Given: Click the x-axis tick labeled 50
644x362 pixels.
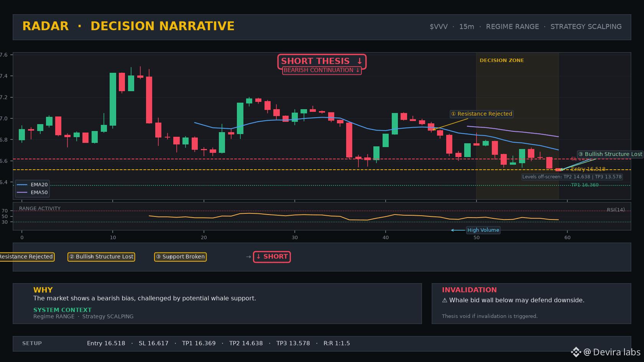Looking at the screenshot, I should pos(476,238).
